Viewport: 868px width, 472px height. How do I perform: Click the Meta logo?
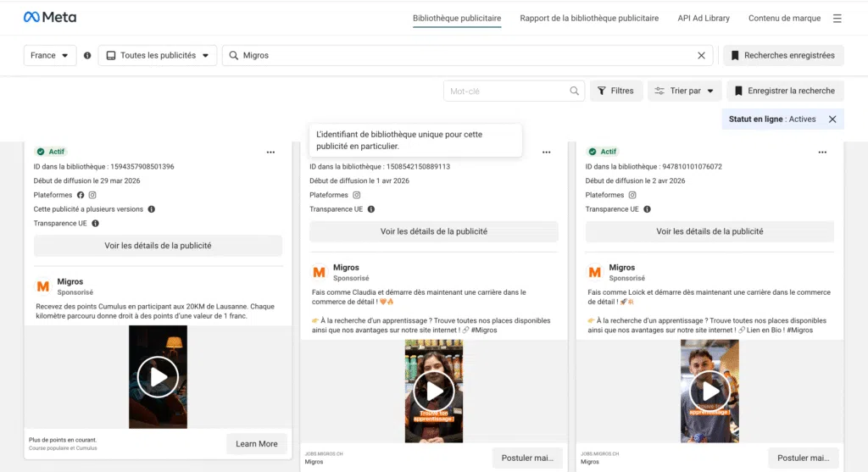coord(50,17)
